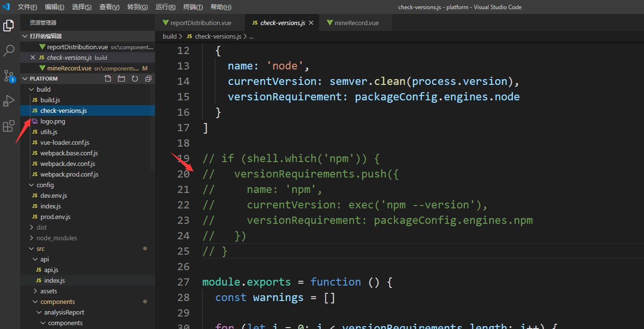Close check-versions.js in open editors list
The image size is (644, 329).
point(33,57)
